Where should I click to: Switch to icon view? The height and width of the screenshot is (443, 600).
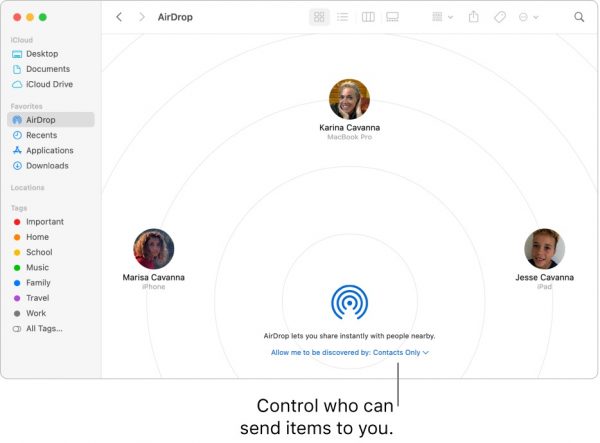[319, 17]
